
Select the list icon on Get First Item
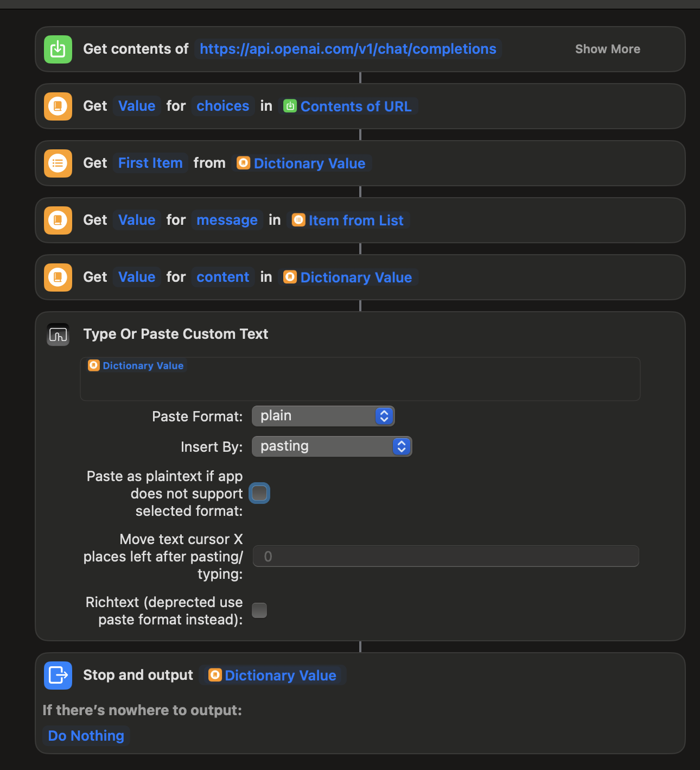[x=58, y=163]
